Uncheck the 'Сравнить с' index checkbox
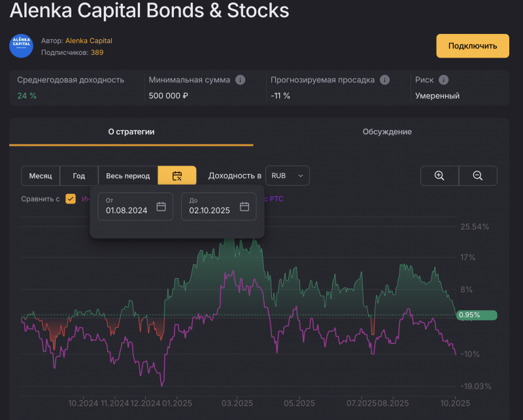This screenshot has width=523, height=420. 71,199
